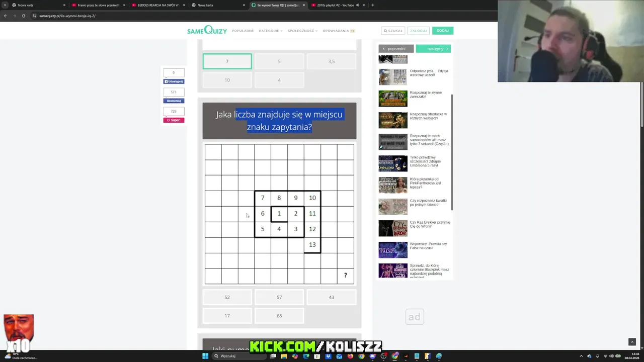Click the Windows Wyszukaj search box

pyautogui.click(x=239, y=356)
